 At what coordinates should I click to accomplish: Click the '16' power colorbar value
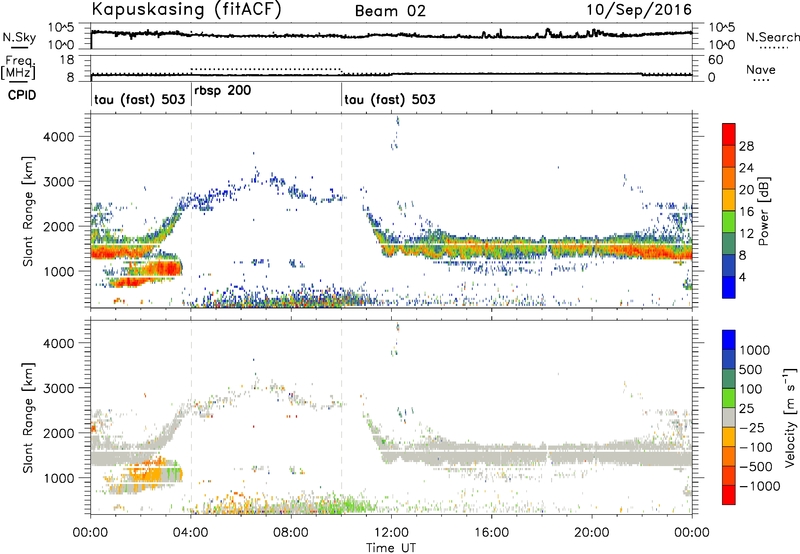(x=746, y=211)
